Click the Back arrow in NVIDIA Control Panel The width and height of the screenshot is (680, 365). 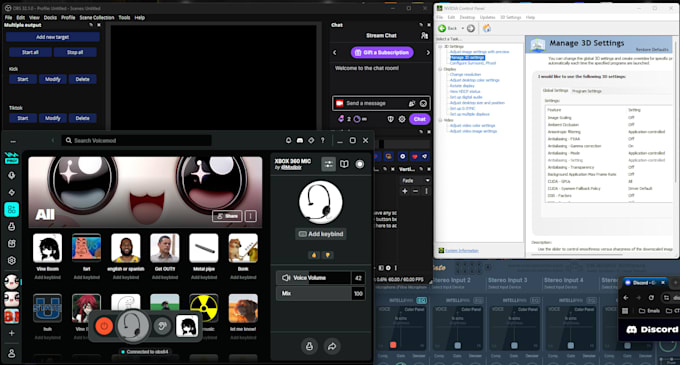[x=442, y=28]
